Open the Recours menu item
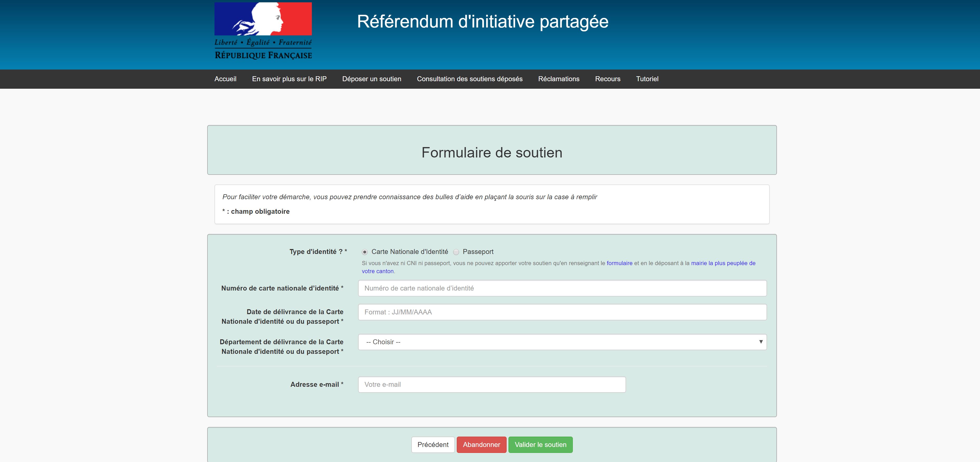Viewport: 980px width, 462px height. [608, 79]
